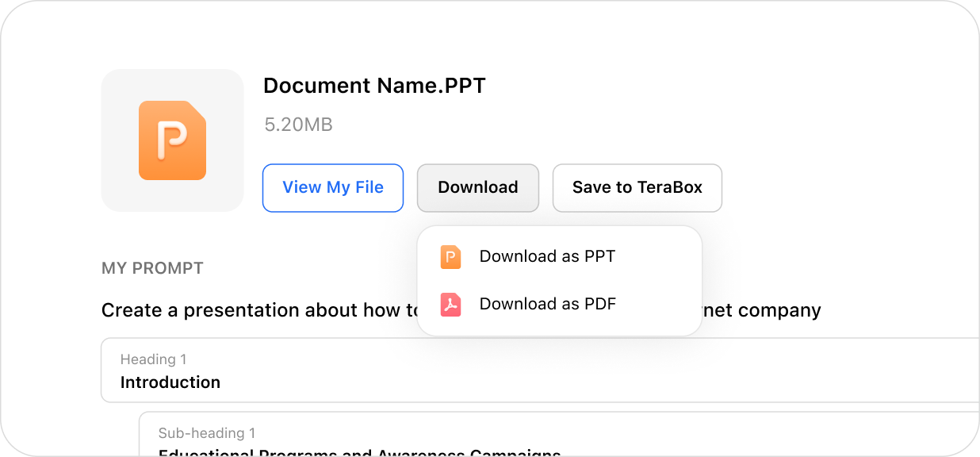Select the Sub-heading 1 outline field

tap(559, 434)
